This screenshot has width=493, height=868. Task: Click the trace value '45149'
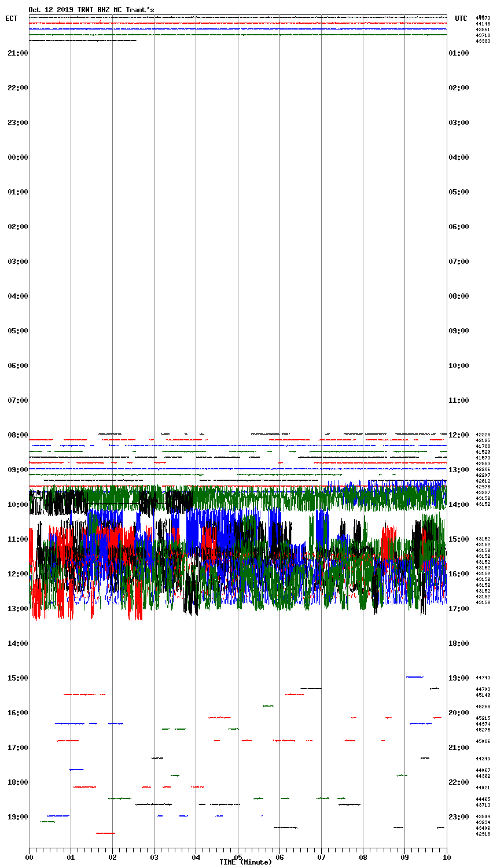point(483,695)
